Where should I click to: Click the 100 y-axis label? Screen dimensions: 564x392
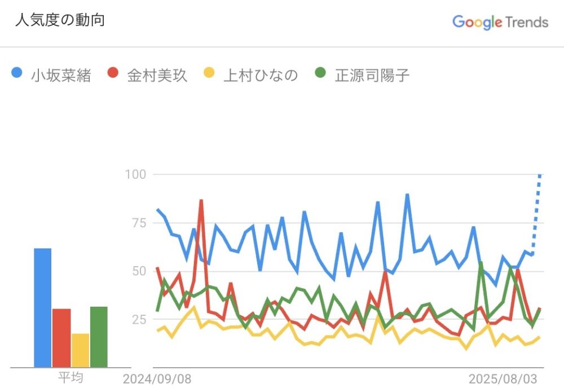pos(135,174)
